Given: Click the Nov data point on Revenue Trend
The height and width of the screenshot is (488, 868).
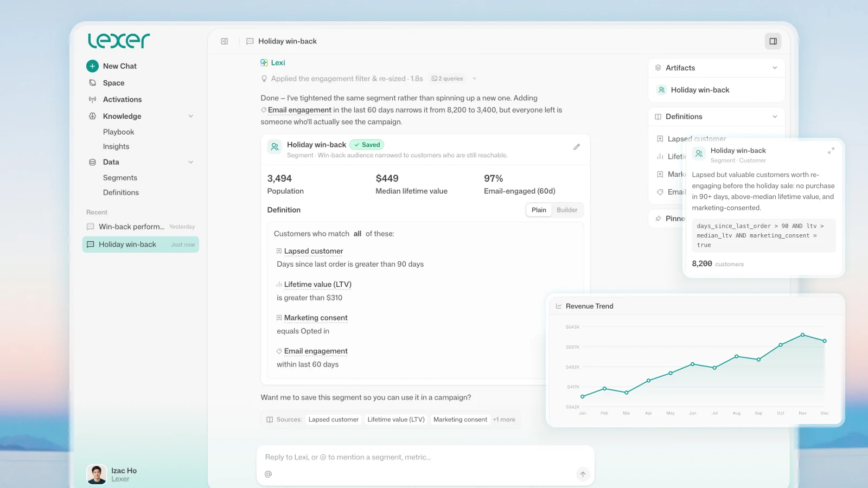Looking at the screenshot, I should click(x=803, y=335).
